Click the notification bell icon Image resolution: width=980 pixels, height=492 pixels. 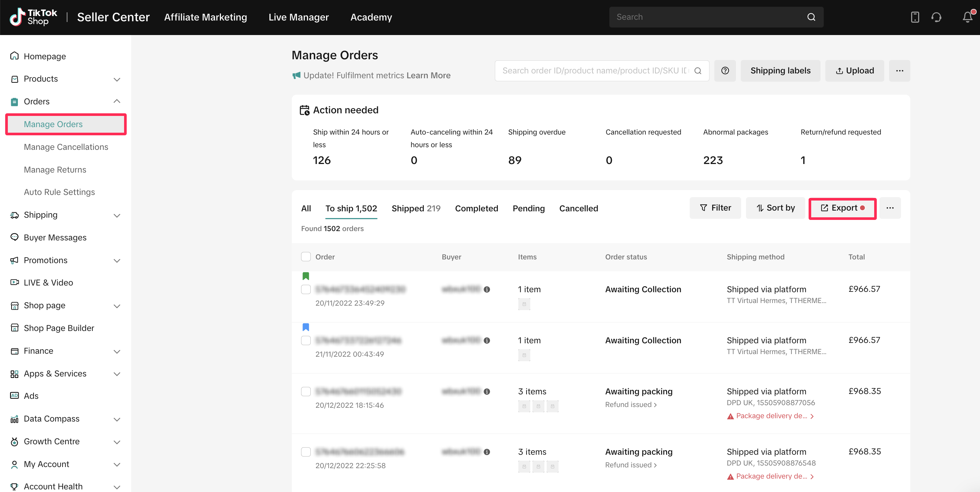[967, 17]
